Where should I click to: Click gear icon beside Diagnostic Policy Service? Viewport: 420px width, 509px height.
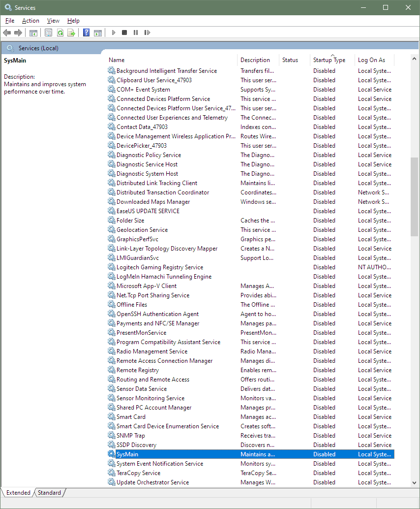112,155
